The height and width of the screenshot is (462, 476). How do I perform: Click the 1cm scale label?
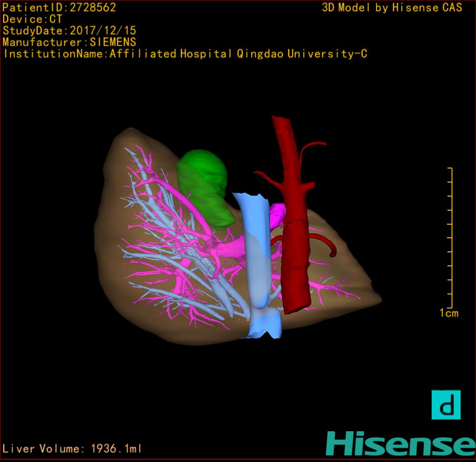tap(449, 313)
